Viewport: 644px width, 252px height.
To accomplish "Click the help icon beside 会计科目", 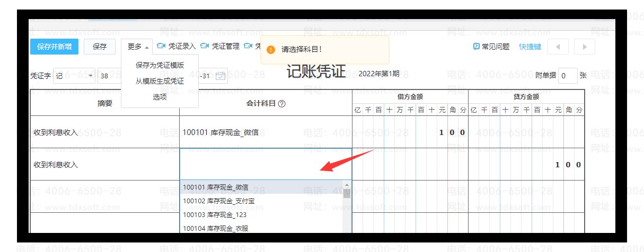I will [x=282, y=104].
